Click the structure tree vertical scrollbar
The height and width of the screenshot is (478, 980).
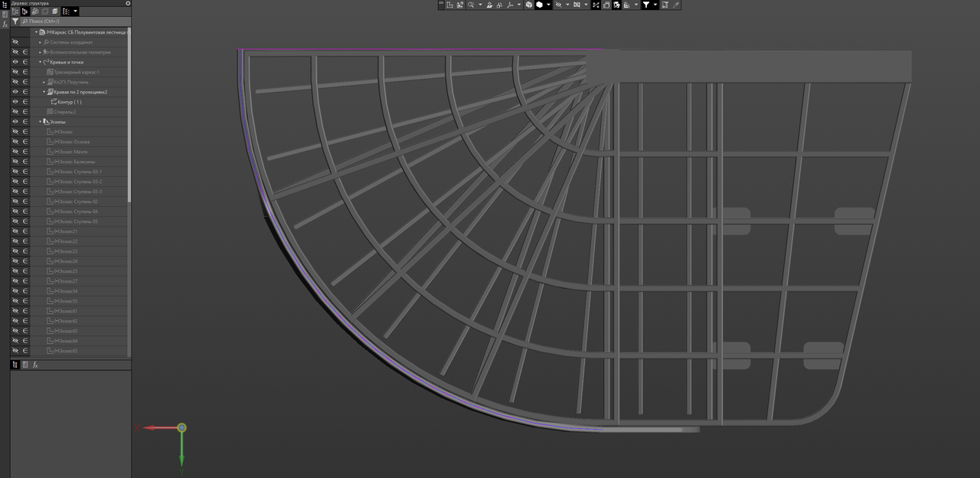click(x=129, y=115)
